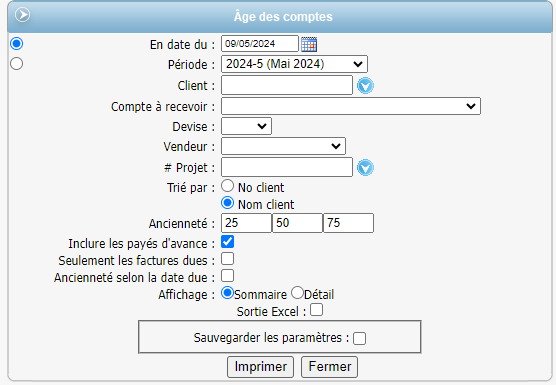Open the project number lookup icon
Image resolution: width=556 pixels, height=385 pixels.
(365, 168)
